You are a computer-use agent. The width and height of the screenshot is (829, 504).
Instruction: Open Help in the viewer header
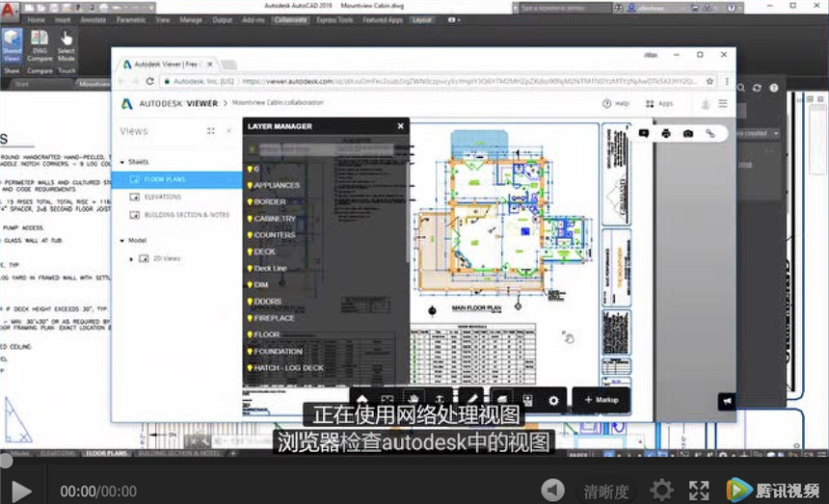616,103
